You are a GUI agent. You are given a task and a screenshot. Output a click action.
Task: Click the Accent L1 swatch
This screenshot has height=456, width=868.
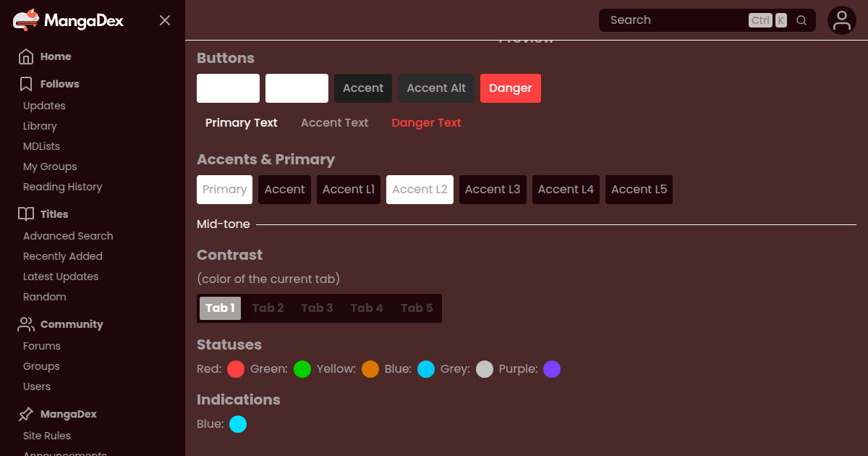[349, 190]
